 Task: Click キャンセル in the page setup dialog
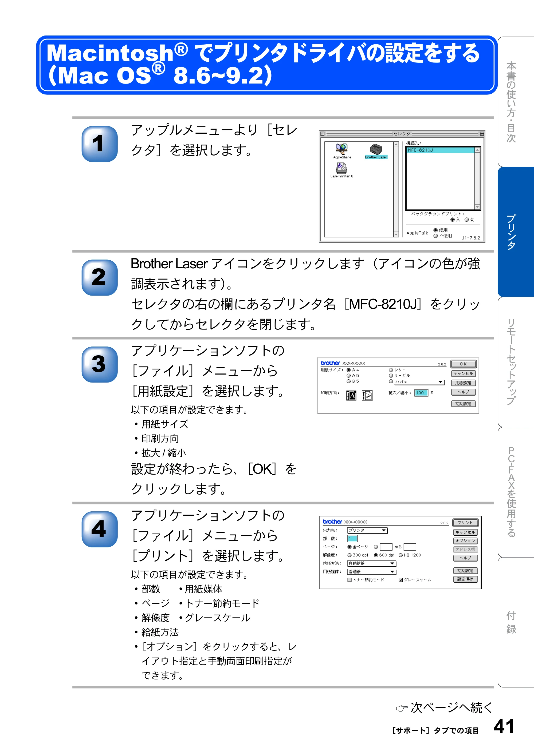pos(463,374)
